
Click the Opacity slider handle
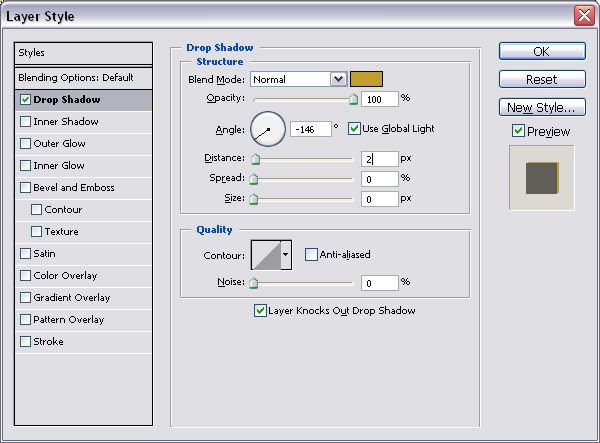(x=354, y=99)
